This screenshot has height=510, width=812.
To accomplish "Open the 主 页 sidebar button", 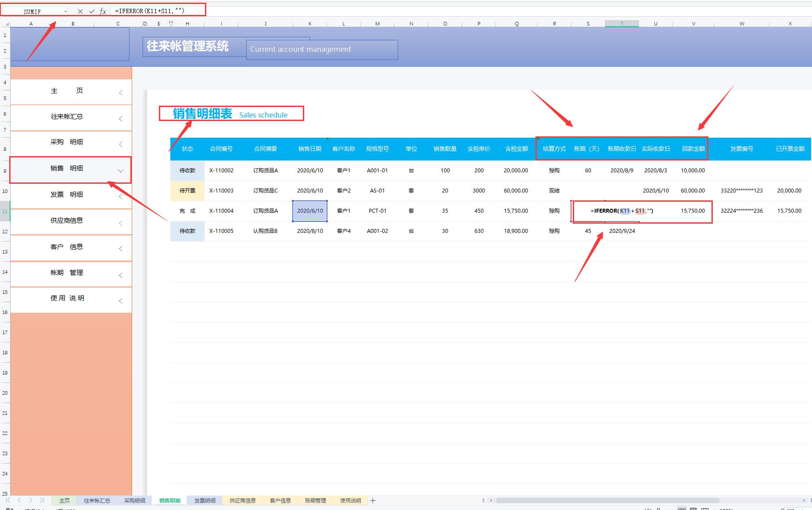I will [67, 91].
